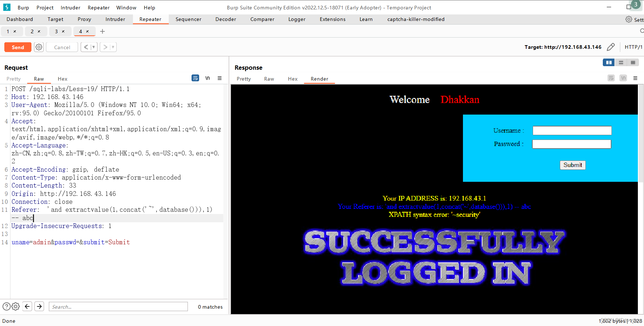Switch to the Extensions tab
644x326 pixels.
click(332, 19)
